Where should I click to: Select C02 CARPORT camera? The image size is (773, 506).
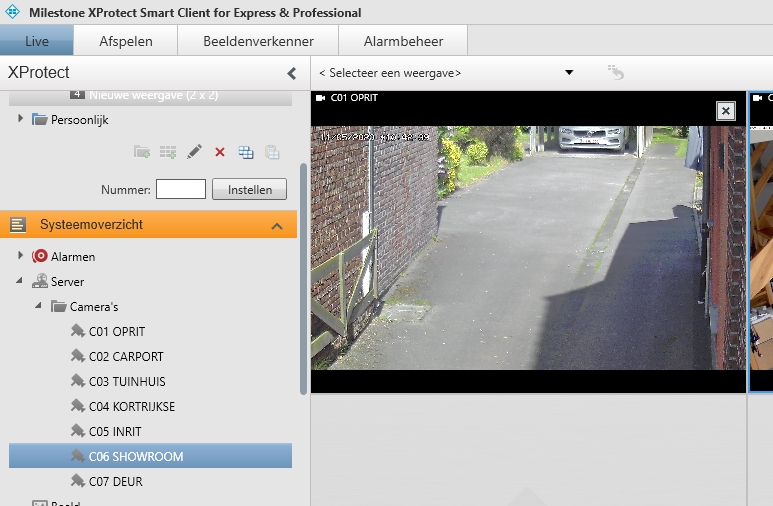click(126, 357)
